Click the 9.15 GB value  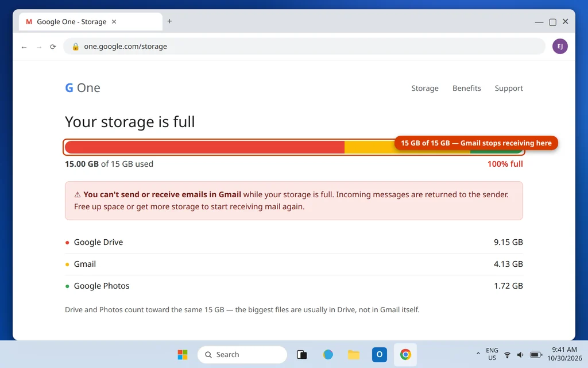click(508, 242)
